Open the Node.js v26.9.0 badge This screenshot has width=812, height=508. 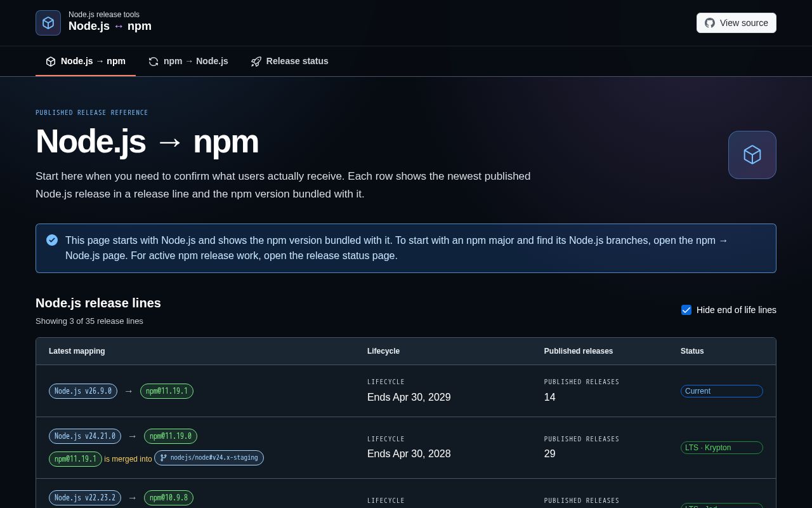83,391
